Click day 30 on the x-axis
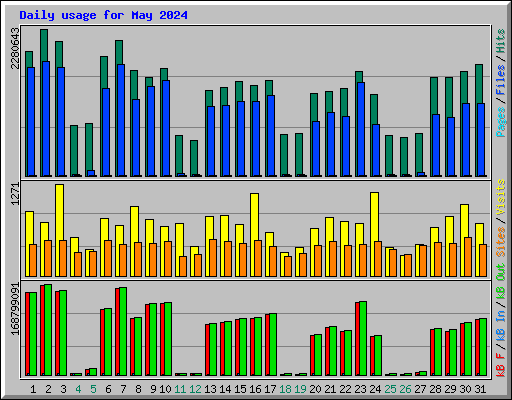 click(x=465, y=389)
